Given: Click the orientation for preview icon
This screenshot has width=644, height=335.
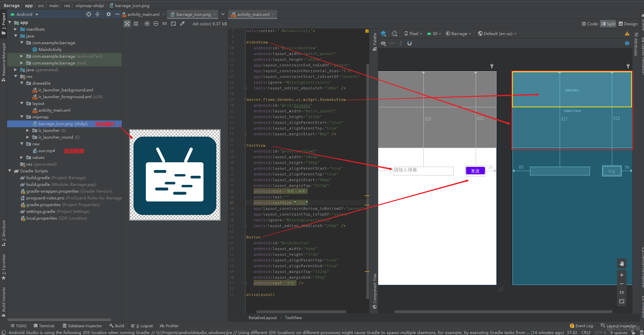Looking at the screenshot, I should coord(394,33).
